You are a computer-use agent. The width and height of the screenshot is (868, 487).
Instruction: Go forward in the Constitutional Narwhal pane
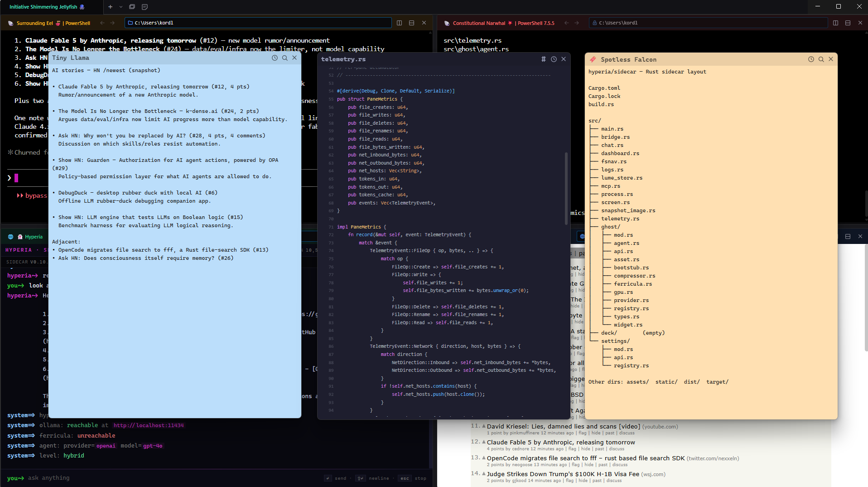point(577,23)
